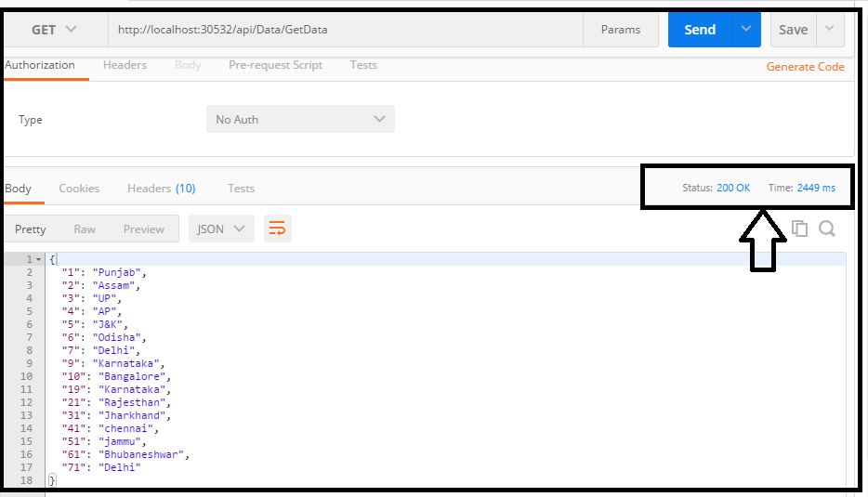The height and width of the screenshot is (497, 868).
Task: Click the 2449 ms time value
Action: 816,188
